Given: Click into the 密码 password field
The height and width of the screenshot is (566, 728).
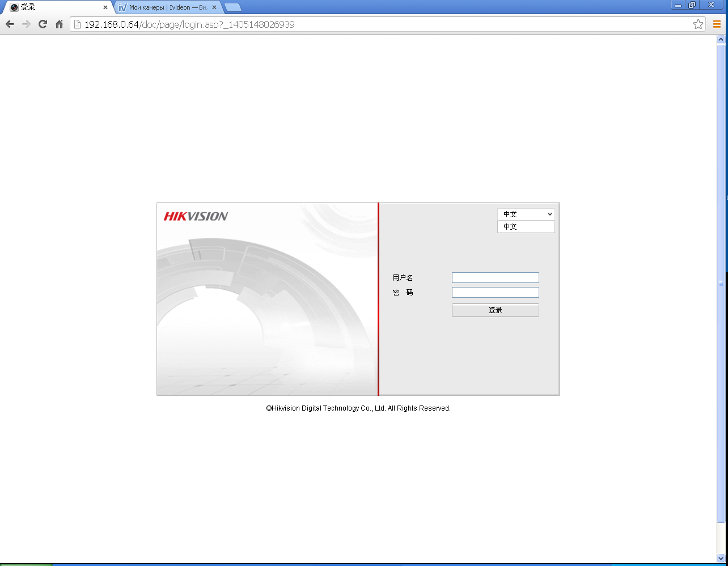Looking at the screenshot, I should pos(495,292).
